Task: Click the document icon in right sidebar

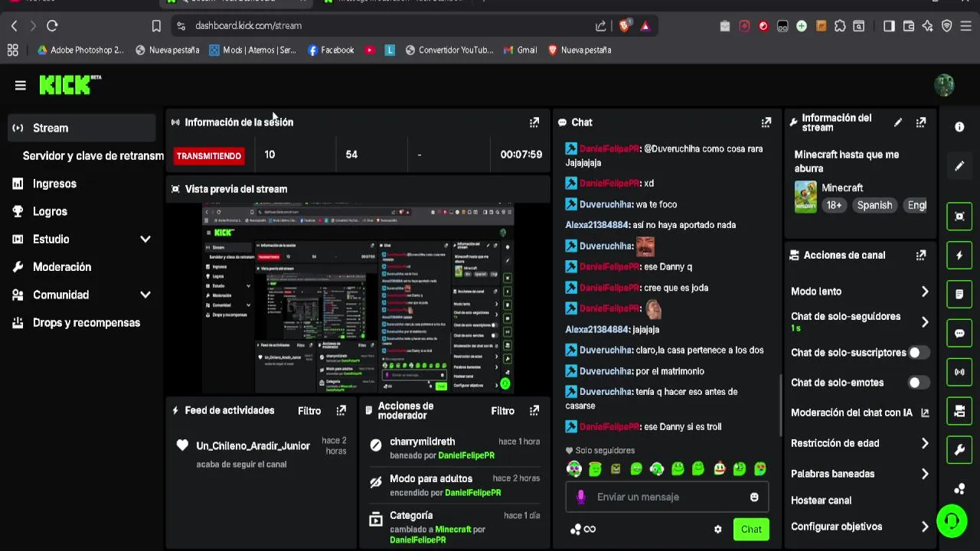Action: click(959, 294)
